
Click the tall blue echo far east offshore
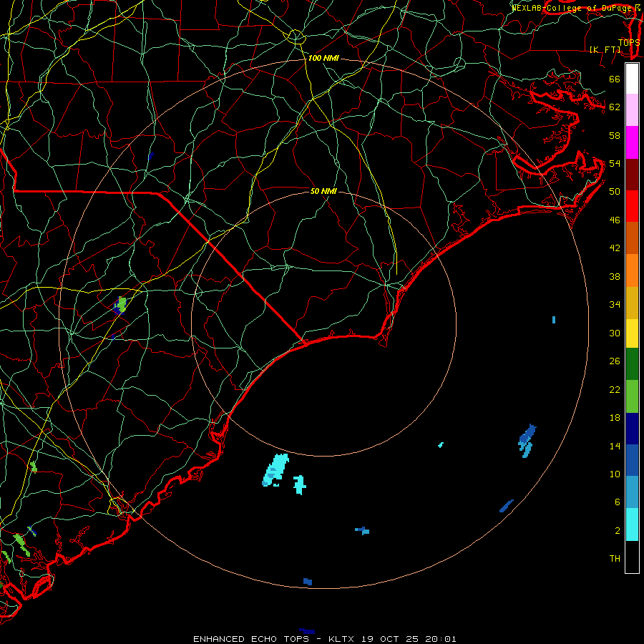[527, 441]
